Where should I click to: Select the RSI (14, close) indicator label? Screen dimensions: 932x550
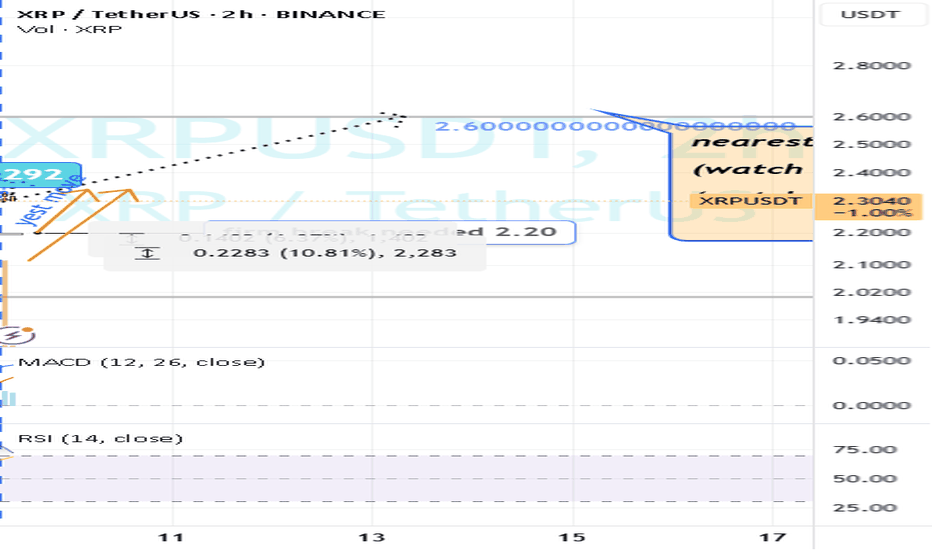(x=100, y=438)
